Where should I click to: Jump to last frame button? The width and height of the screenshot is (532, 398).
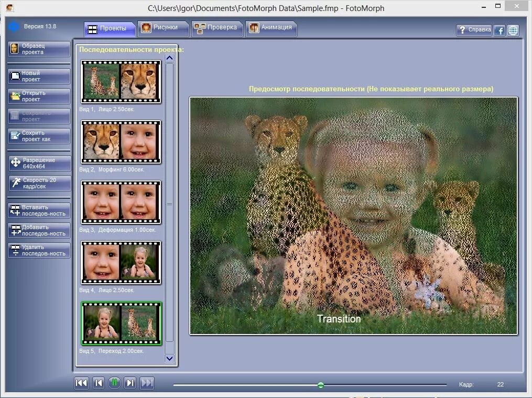pos(147,383)
